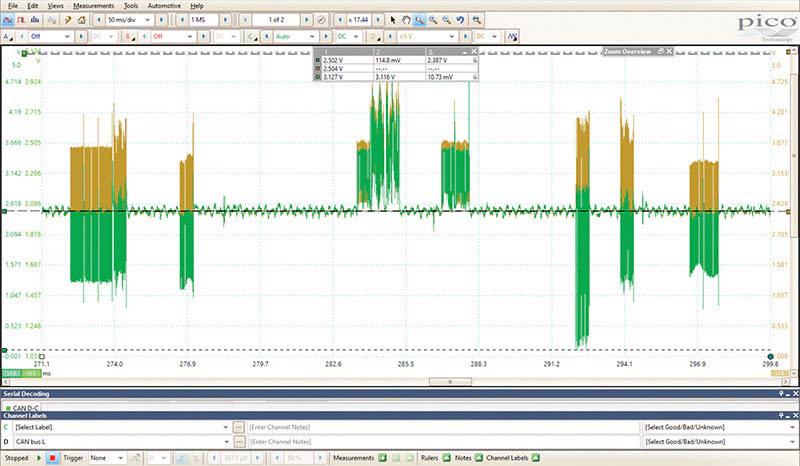Image resolution: width=800 pixels, height=466 pixels.
Task: Open the buffer navigator
Action: point(321,20)
